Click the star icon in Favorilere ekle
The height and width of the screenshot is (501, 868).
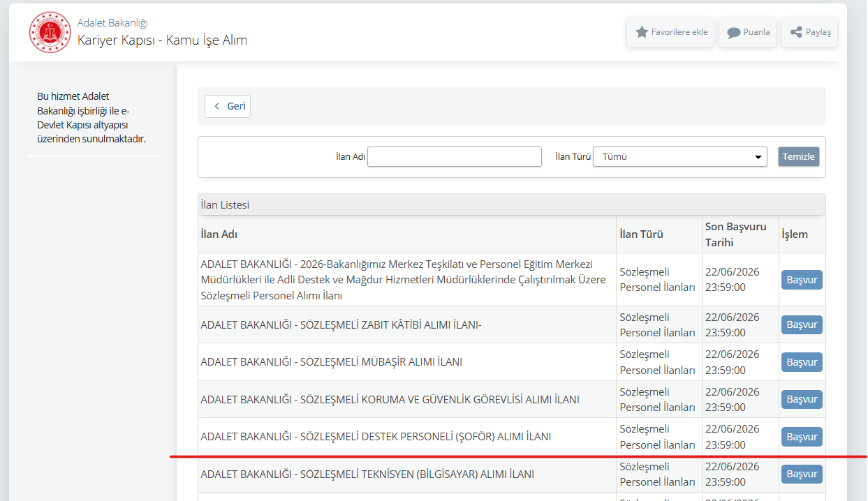point(642,32)
